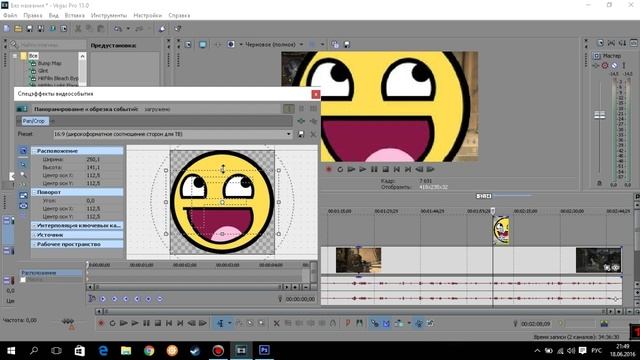Delete preset with X beside Preset field

point(313,134)
